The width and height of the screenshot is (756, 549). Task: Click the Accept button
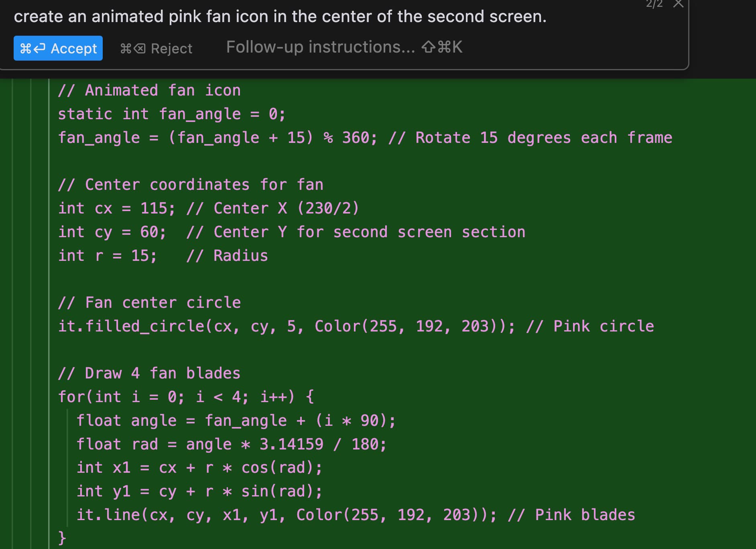[58, 48]
